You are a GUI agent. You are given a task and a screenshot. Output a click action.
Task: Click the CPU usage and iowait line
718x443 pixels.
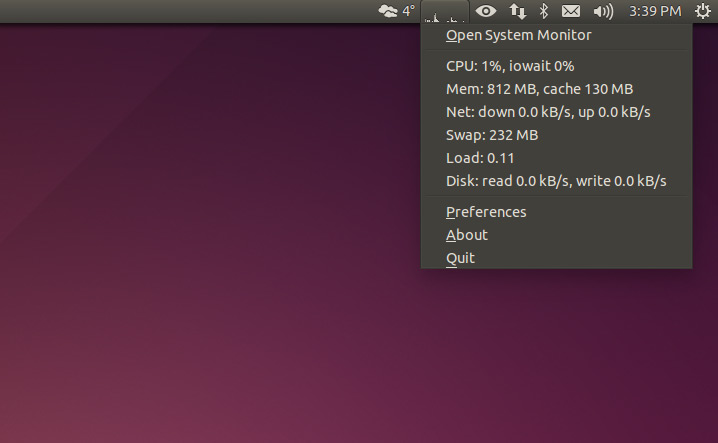510,66
